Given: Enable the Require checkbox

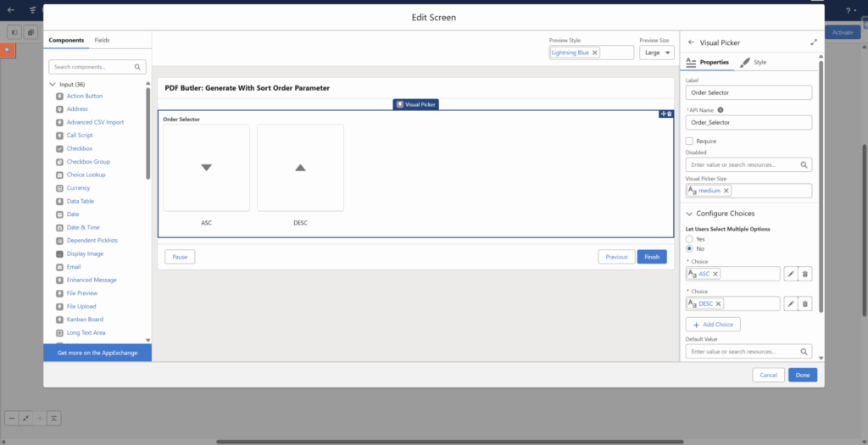Looking at the screenshot, I should pos(689,141).
